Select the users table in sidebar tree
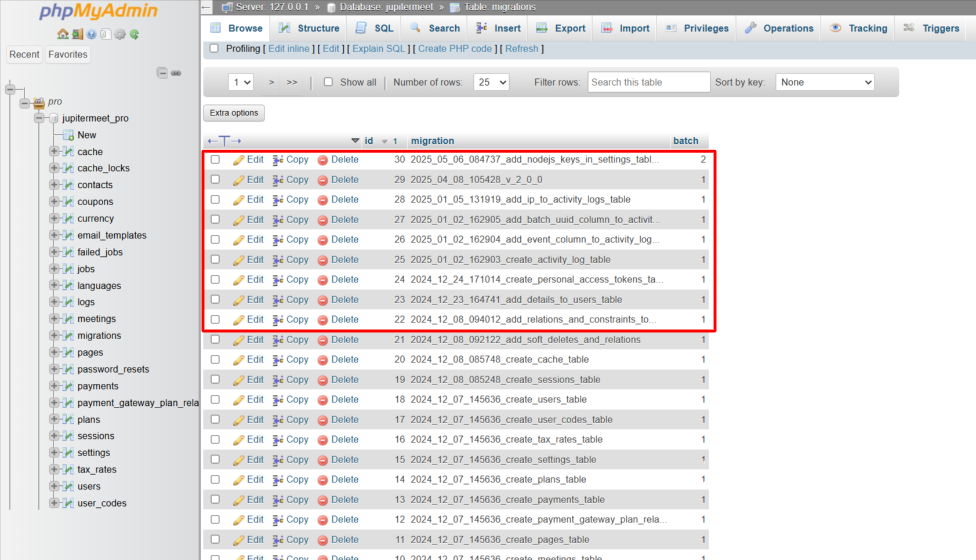 pos(89,486)
